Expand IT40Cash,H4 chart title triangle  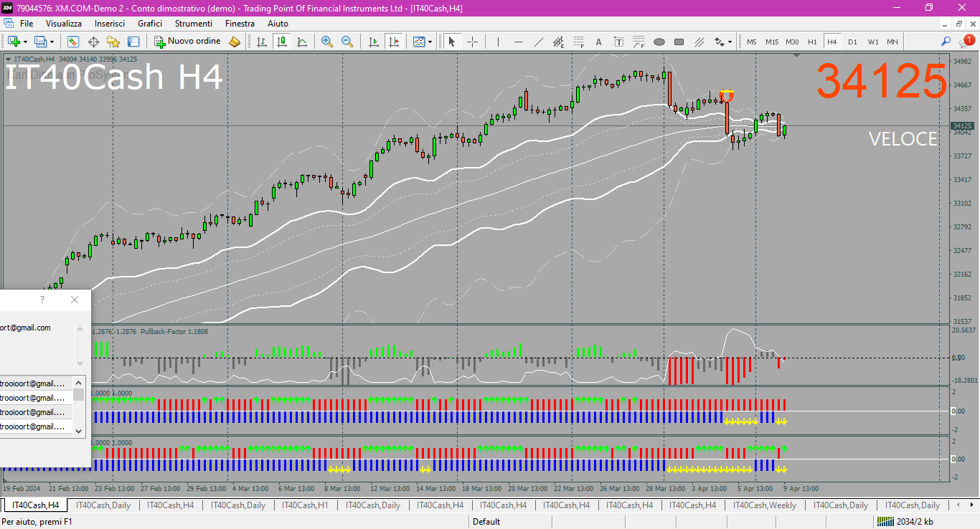pyautogui.click(x=8, y=59)
